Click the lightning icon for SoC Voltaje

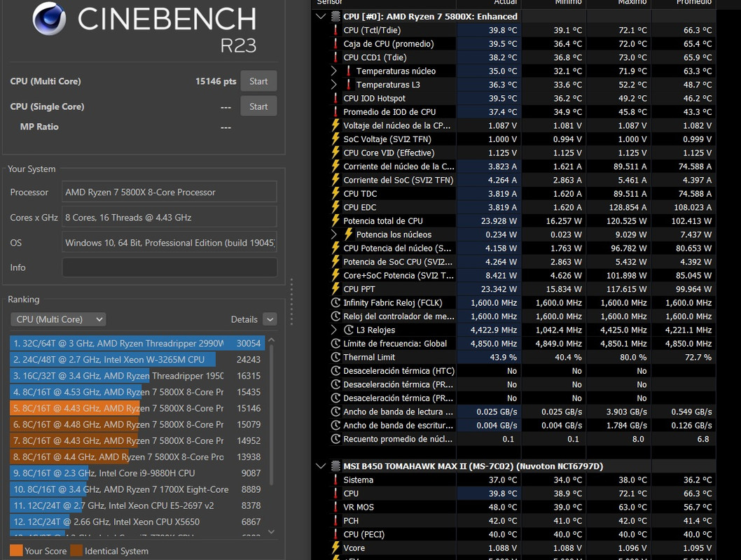pos(335,139)
